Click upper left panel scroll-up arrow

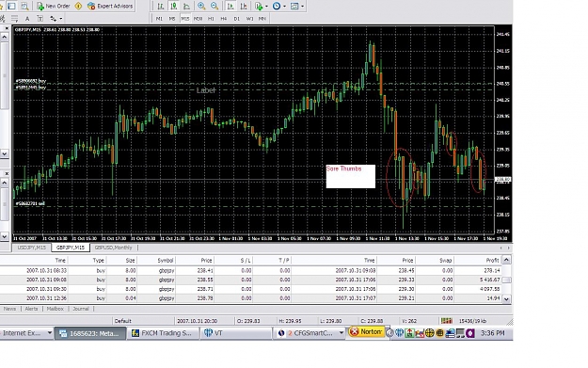[x=5, y=37]
